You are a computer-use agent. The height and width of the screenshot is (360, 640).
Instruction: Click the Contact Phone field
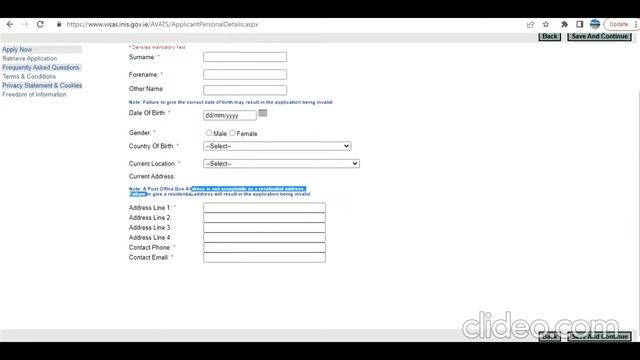click(264, 247)
